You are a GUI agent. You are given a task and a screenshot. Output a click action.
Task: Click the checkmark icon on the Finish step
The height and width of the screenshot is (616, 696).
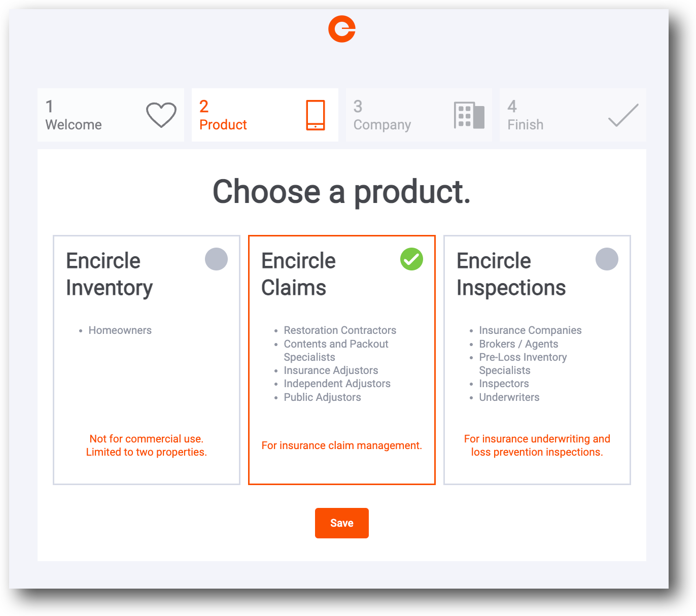pos(622,115)
